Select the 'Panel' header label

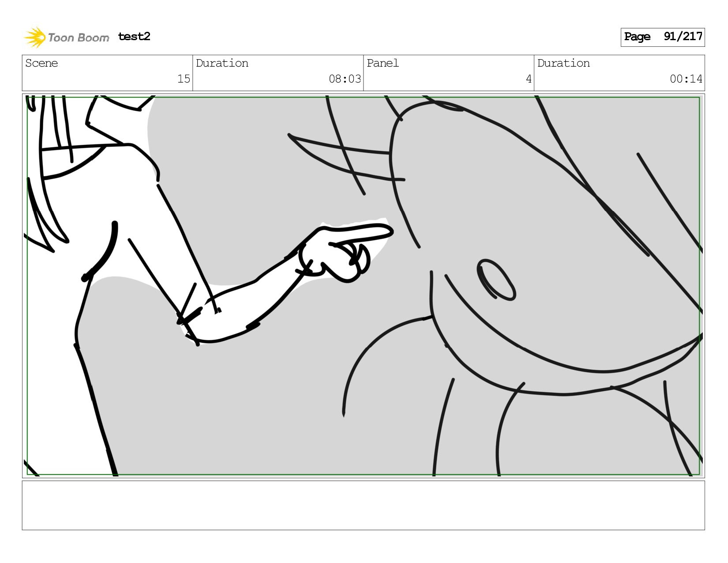point(383,63)
